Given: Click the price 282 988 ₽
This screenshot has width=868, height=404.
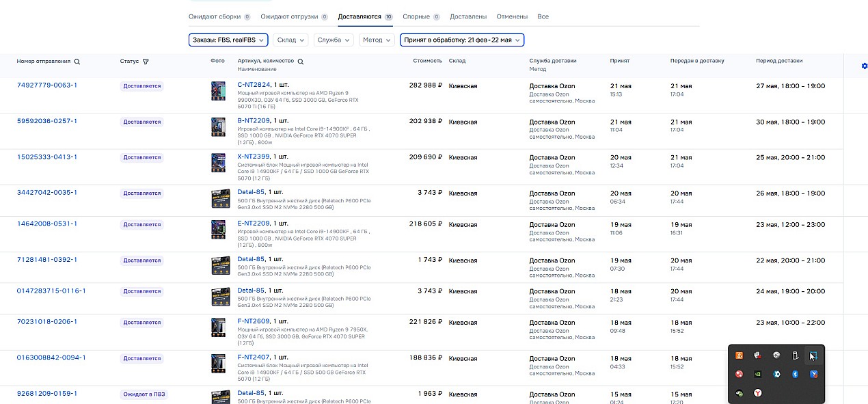Looking at the screenshot, I should (x=426, y=85).
